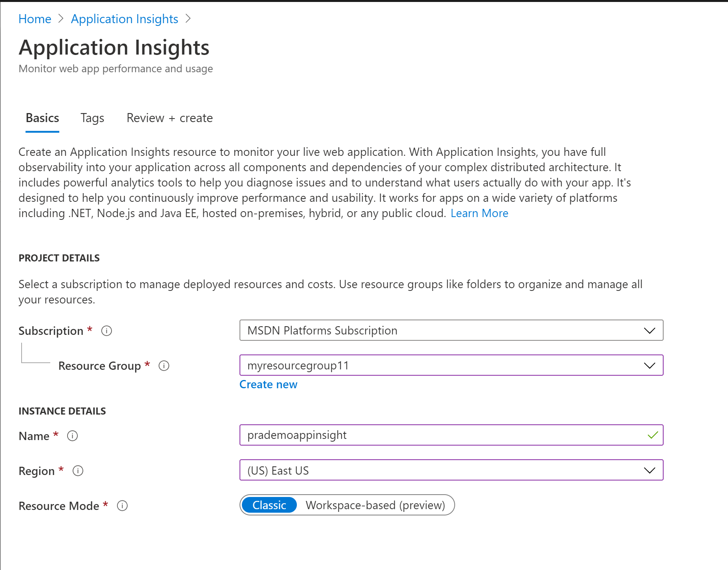Click the Resource Group info icon
This screenshot has width=728, height=570.
(164, 366)
